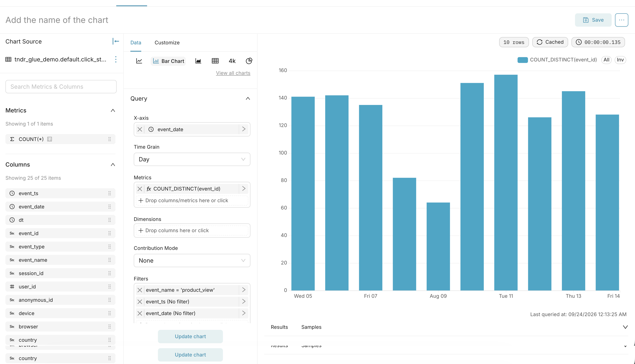The image size is (635, 364).
Task: Click the COUNT(*) metric info icon
Action: click(x=50, y=139)
